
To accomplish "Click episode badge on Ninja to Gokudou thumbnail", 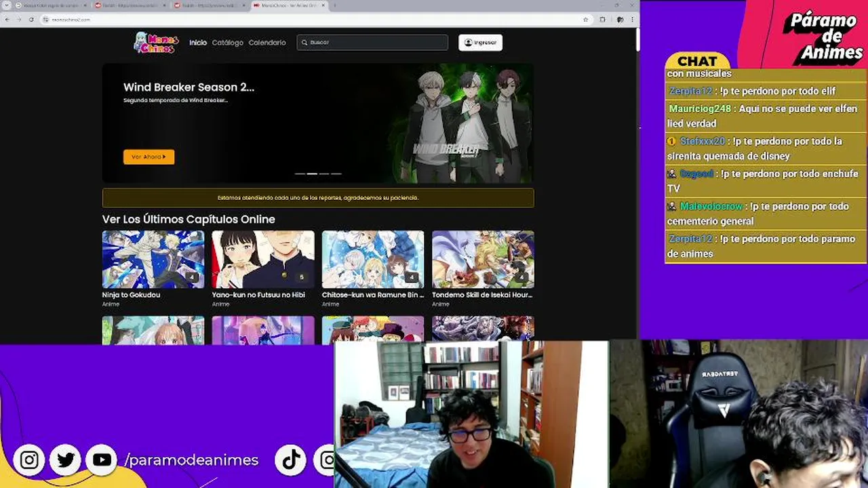I will [x=192, y=277].
